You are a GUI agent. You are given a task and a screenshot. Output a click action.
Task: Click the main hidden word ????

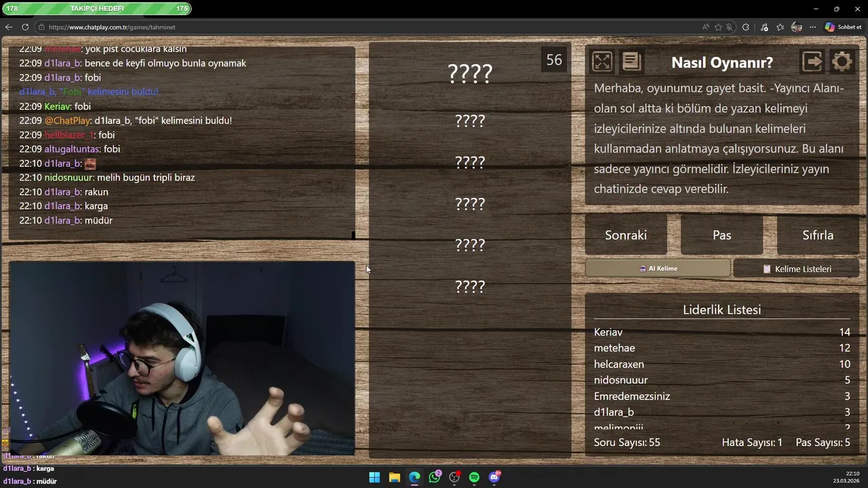coord(470,73)
